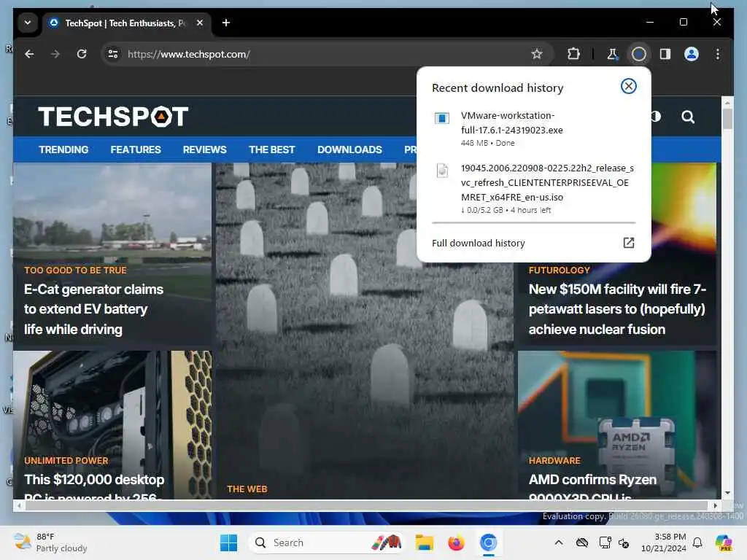Bookmark this page with the star icon

pyautogui.click(x=537, y=54)
